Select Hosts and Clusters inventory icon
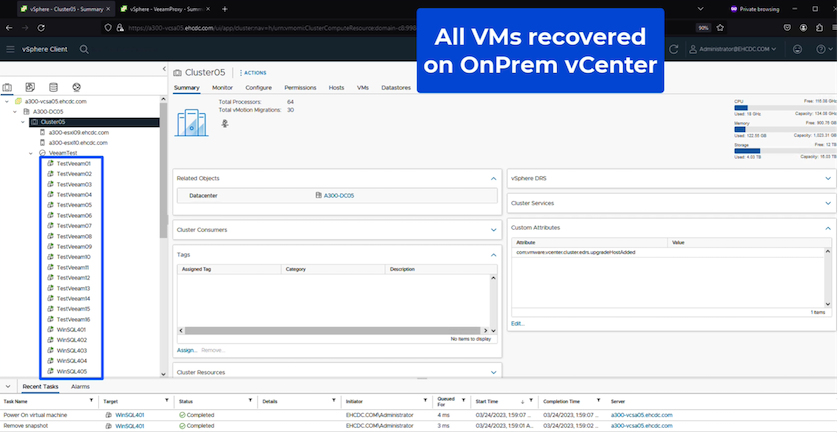Viewport: 840px width, 434px height. click(x=7, y=87)
